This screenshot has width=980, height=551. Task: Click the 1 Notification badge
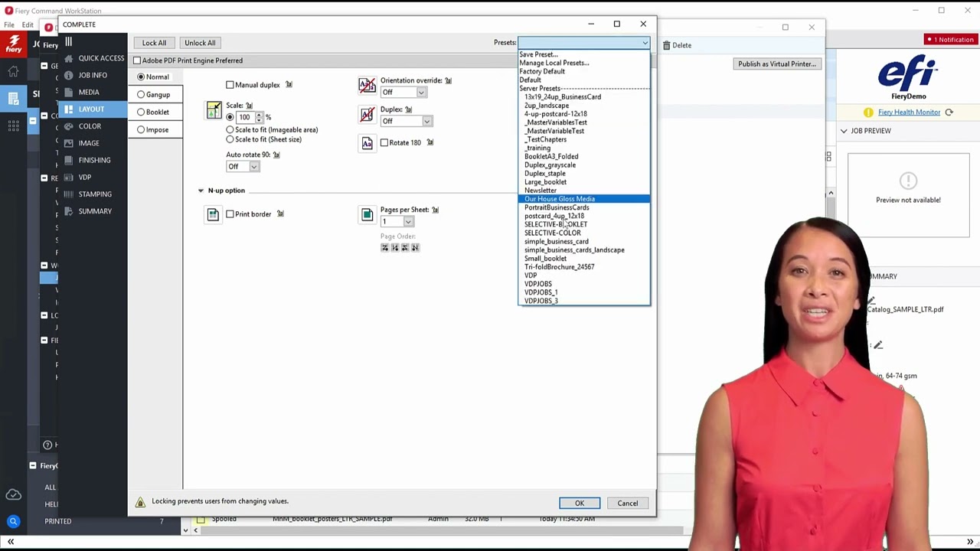tap(949, 40)
